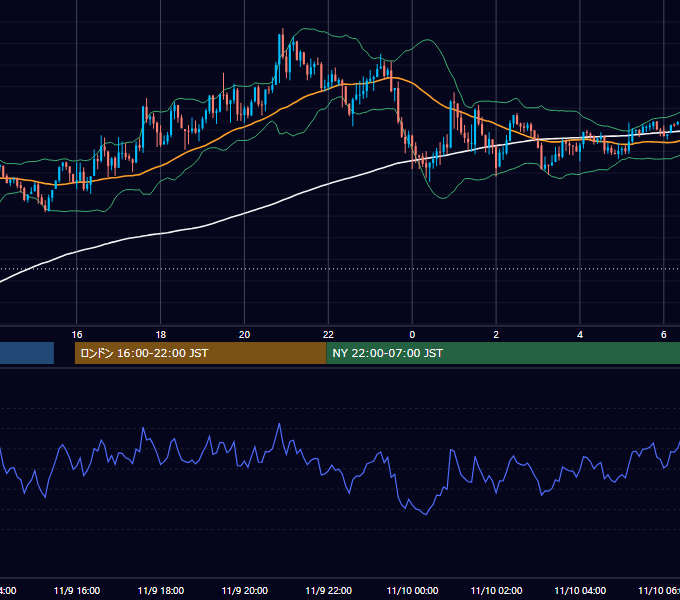
Task: Select the London 16:00-22:00 JST session bar
Action: [x=200, y=353]
